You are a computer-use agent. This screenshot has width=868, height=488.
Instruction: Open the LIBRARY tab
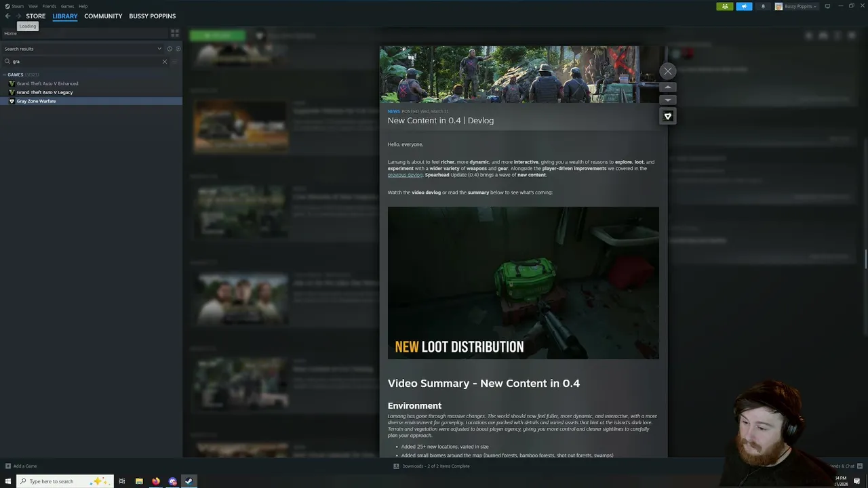coord(65,16)
